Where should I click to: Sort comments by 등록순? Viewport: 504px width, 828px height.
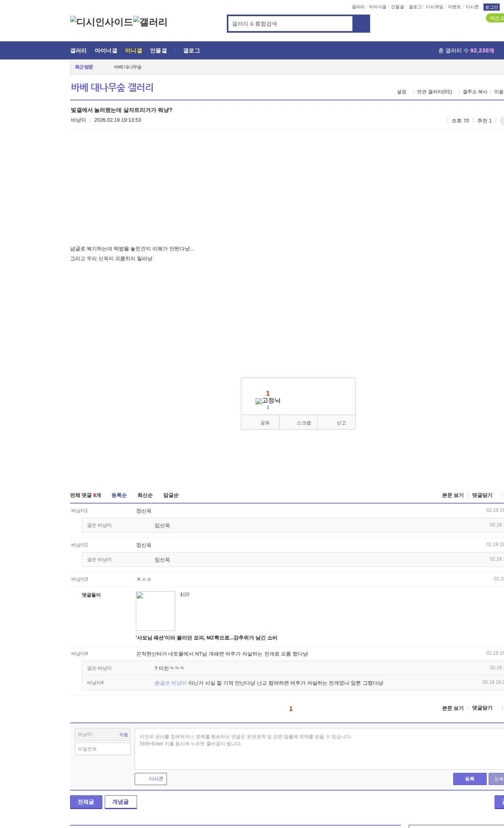pyautogui.click(x=119, y=495)
